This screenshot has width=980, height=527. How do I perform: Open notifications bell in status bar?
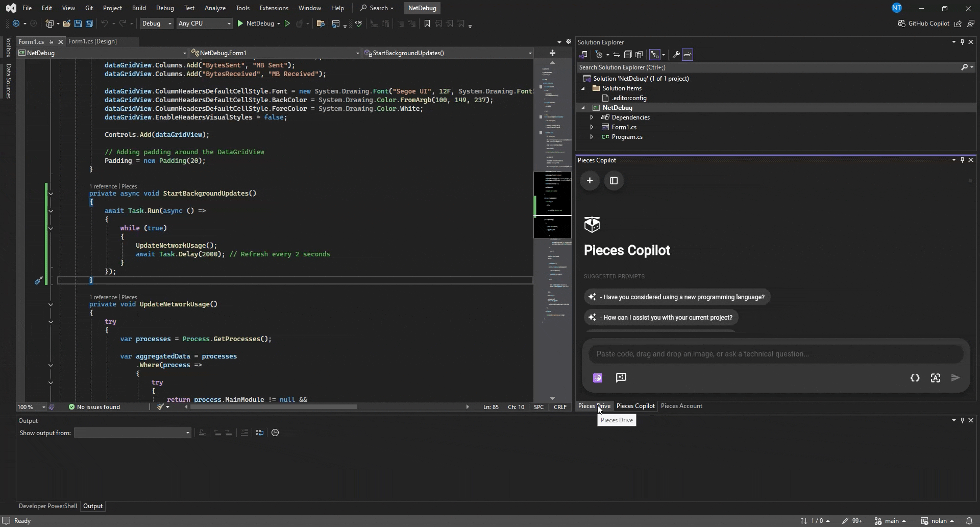(x=969, y=521)
